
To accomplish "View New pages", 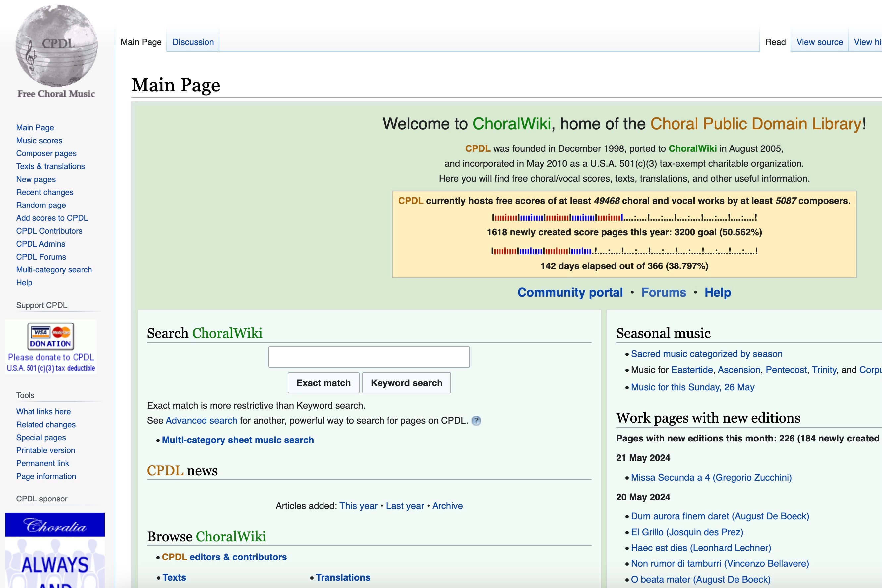I will [35, 179].
